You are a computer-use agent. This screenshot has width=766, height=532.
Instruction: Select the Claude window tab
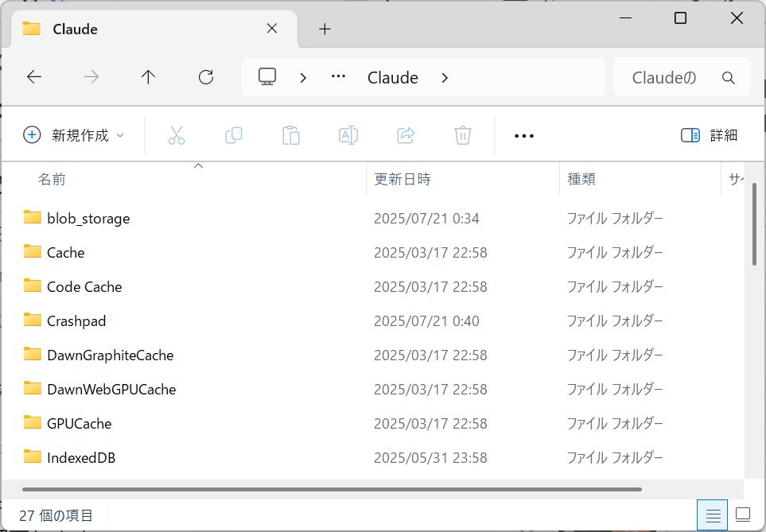[154, 29]
